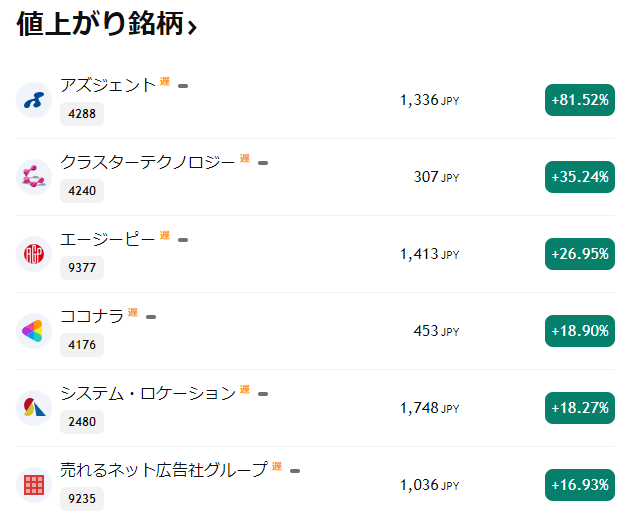Click the 売れるネット広告社グループ grid logo
Image resolution: width=633 pixels, height=519 pixels.
(x=34, y=485)
